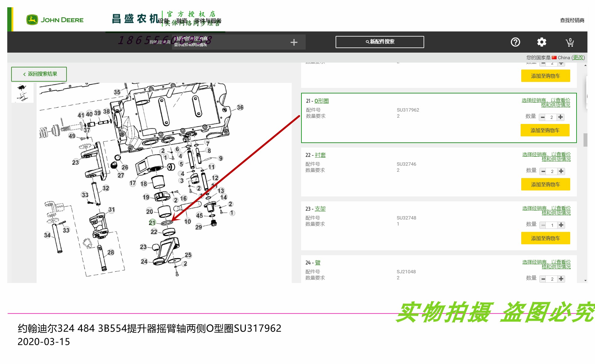595x364 pixels.
Task: Add item 21 O形圈 to cart
Action: click(545, 130)
